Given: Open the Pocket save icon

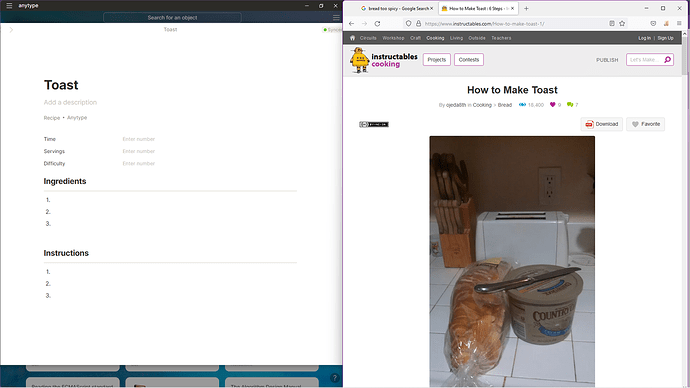Looking at the screenshot, I should (x=653, y=24).
